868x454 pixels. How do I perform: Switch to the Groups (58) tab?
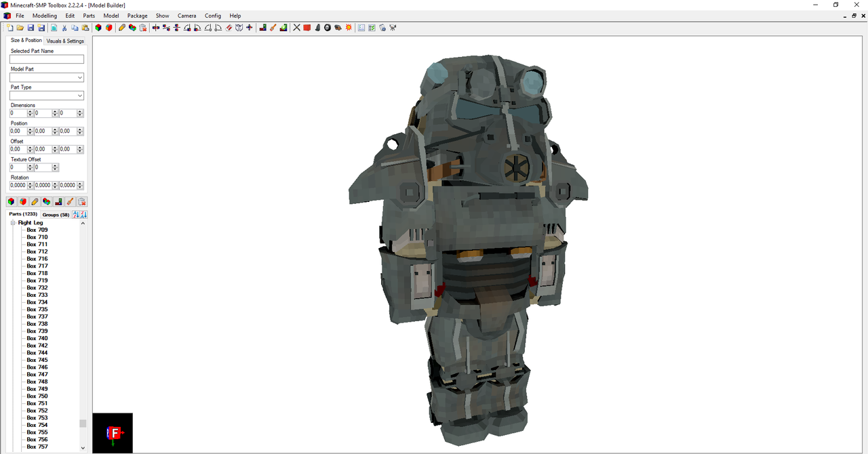tap(56, 215)
